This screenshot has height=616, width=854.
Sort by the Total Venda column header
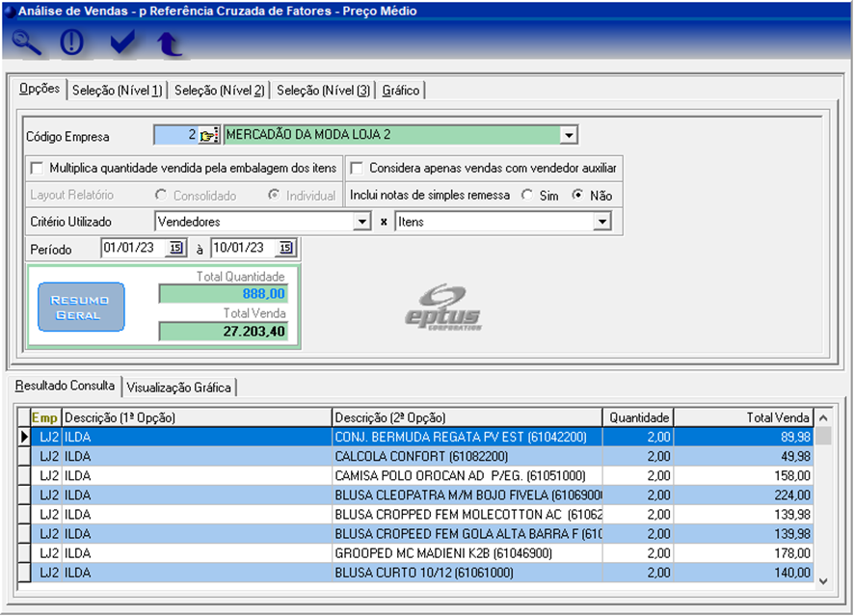pos(743,417)
